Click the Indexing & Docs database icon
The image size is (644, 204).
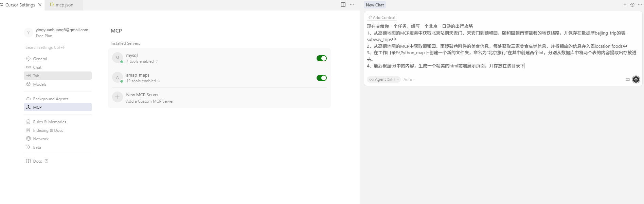pyautogui.click(x=29, y=130)
